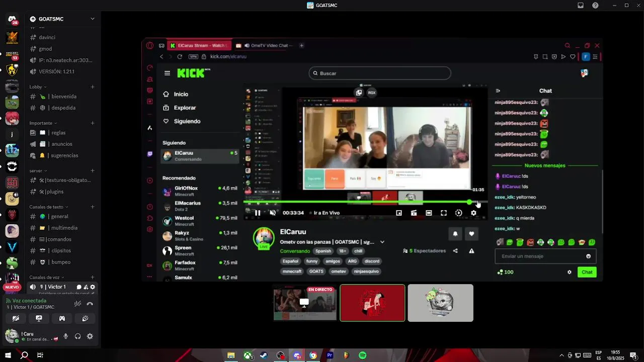Open picture-in-picture in Kick player

(x=399, y=213)
